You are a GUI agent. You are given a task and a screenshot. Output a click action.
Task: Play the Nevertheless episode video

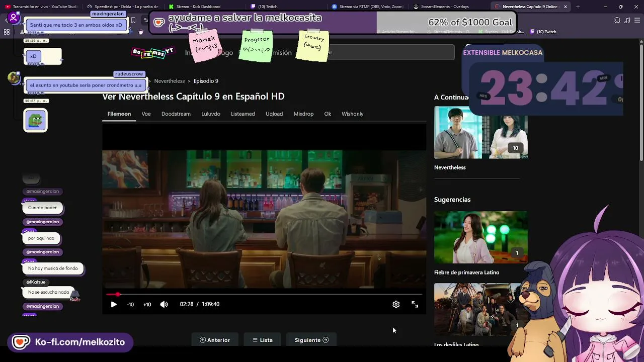(x=114, y=304)
